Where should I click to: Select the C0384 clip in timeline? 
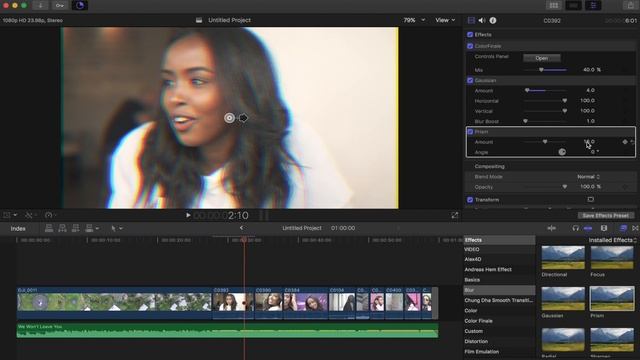[305, 302]
